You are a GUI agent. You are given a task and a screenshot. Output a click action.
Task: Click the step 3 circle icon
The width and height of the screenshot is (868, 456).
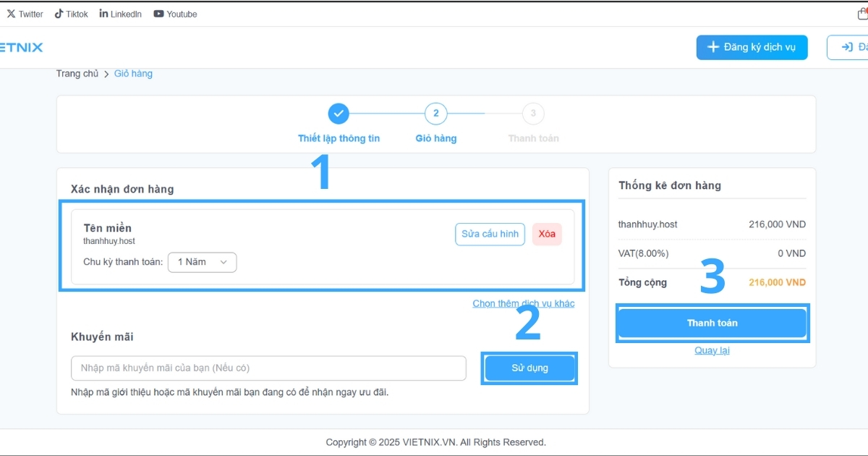coord(533,114)
